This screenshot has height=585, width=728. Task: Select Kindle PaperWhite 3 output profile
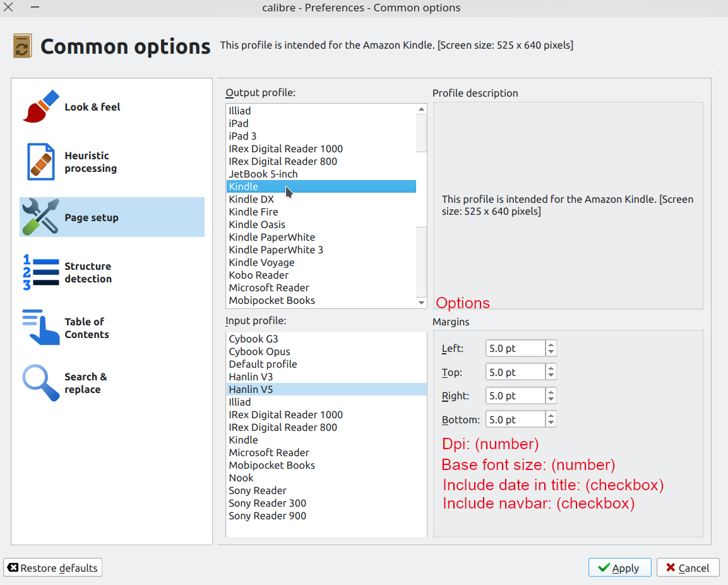point(276,250)
